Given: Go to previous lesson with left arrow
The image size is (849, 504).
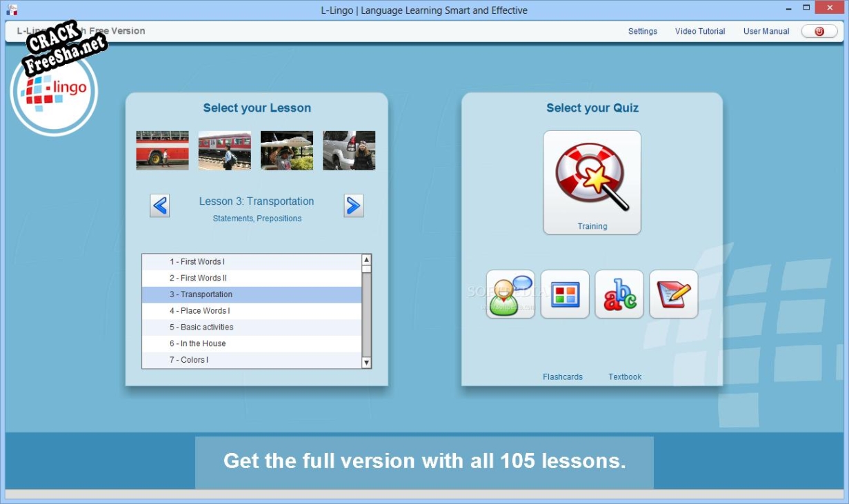Looking at the screenshot, I should (160, 205).
